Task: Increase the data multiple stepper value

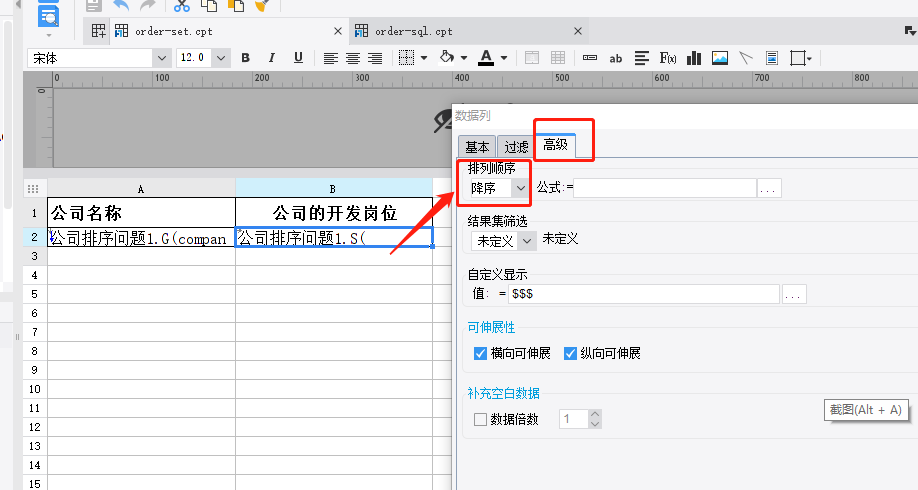Action: click(595, 414)
